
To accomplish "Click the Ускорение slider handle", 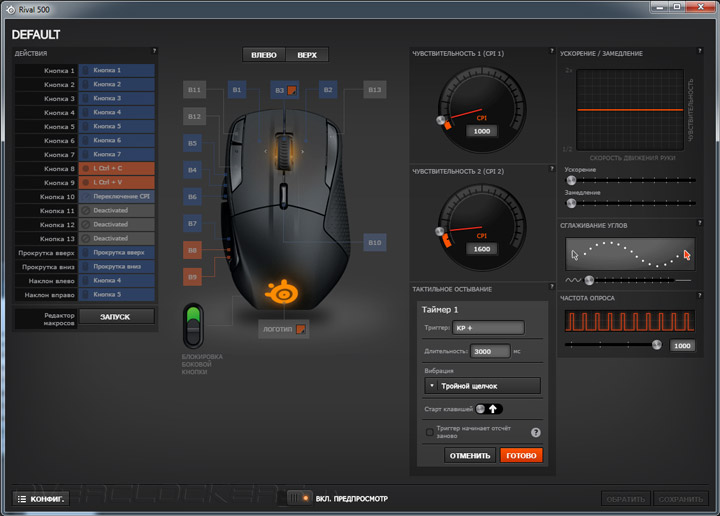I will (571, 180).
